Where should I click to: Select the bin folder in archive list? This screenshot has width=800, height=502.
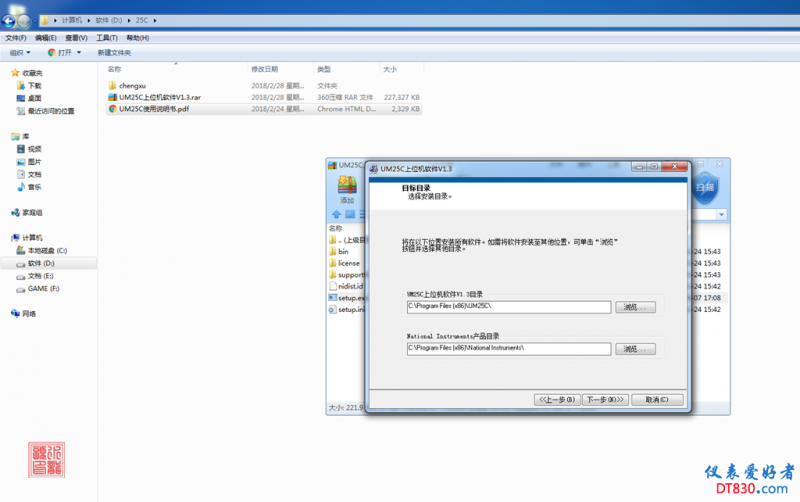(x=342, y=251)
